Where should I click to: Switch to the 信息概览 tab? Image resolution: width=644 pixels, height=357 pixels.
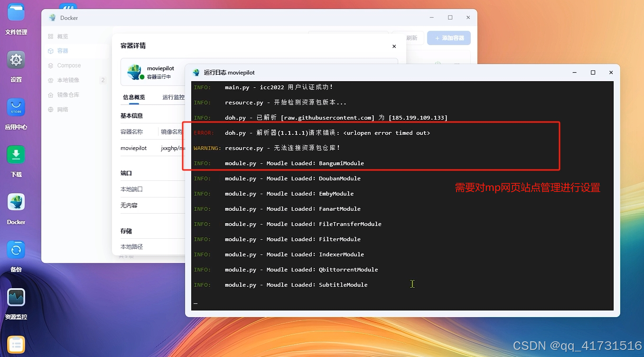point(134,97)
